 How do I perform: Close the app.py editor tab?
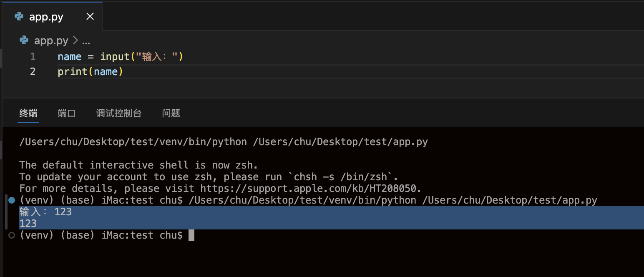[90, 17]
